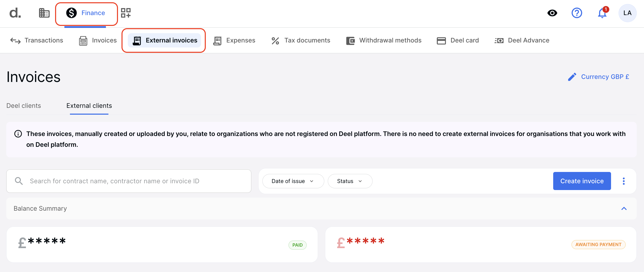Click the pencil edit currency icon
The image size is (644, 272).
(572, 77)
